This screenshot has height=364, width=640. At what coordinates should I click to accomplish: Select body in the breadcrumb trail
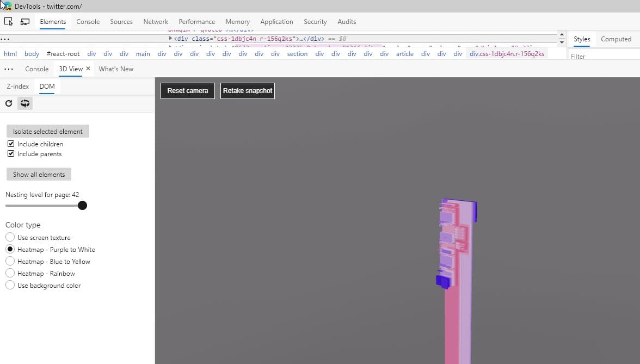(32, 54)
